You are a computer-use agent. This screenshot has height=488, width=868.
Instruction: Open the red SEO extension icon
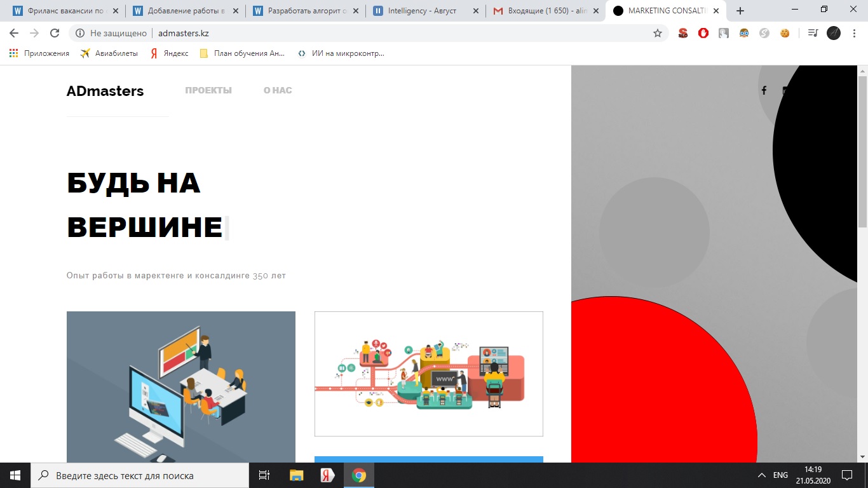click(683, 33)
